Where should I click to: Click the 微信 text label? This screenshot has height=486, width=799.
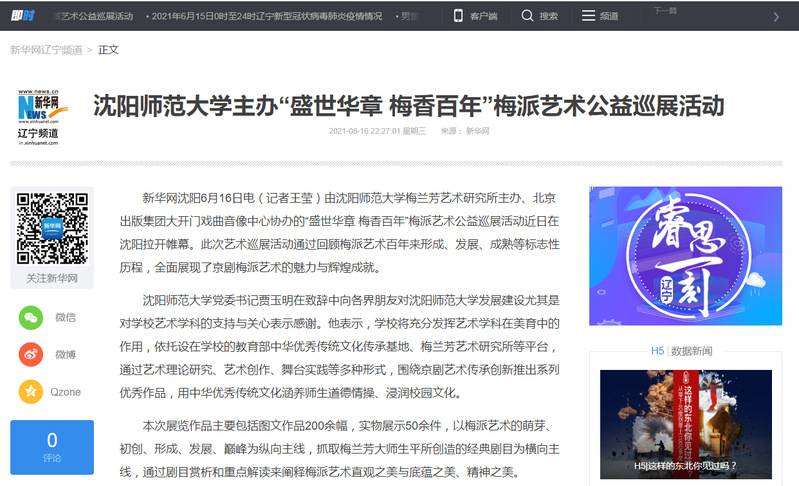[66, 317]
